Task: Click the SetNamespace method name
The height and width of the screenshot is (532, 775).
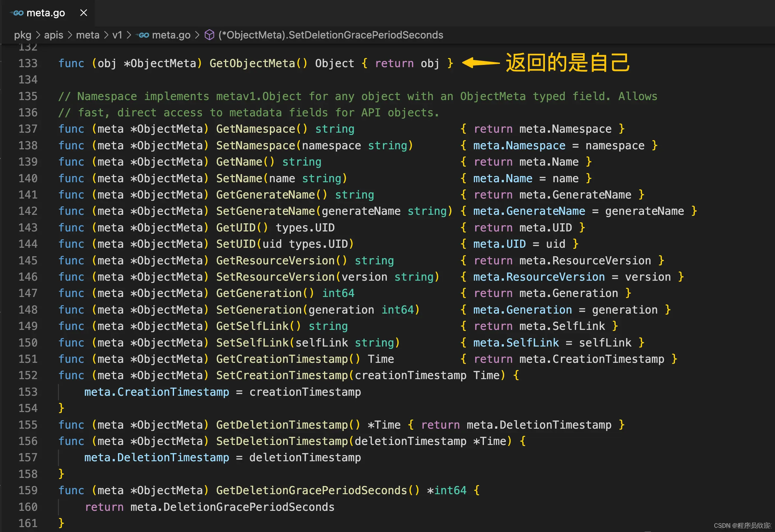Action: point(256,146)
